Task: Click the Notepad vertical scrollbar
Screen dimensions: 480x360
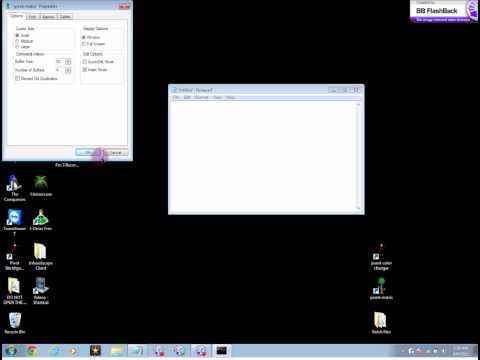Action: 359,156
